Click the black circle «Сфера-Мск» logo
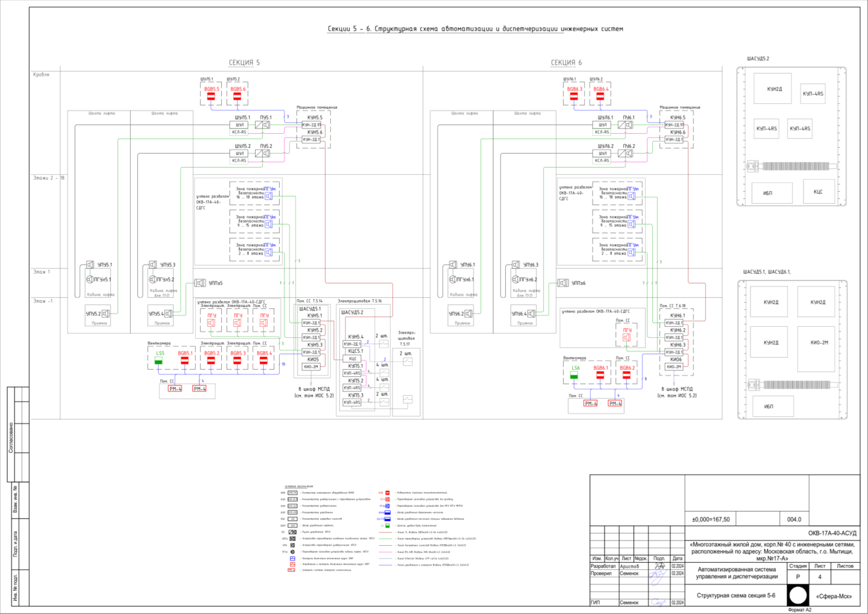Viewport: 868px width, 614px height. (x=798, y=596)
